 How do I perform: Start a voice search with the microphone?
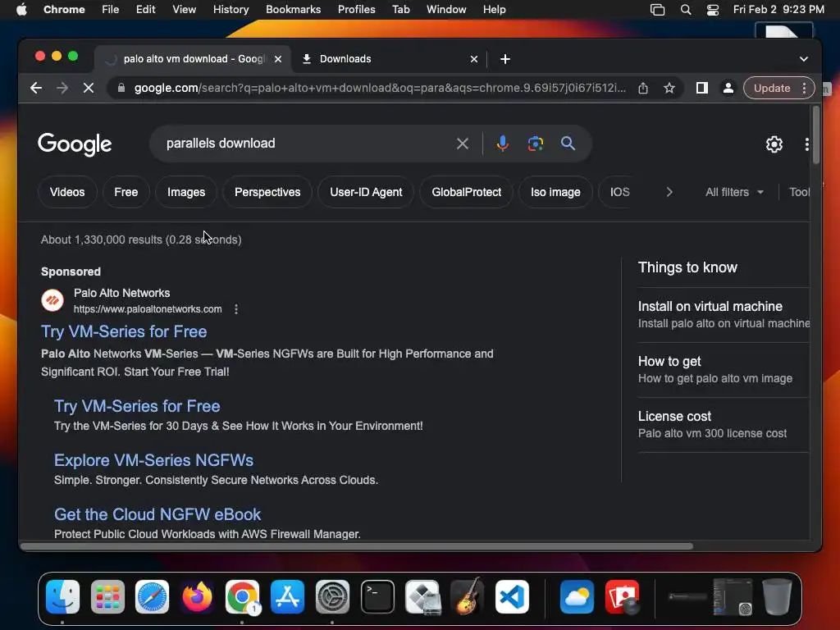[x=503, y=144]
